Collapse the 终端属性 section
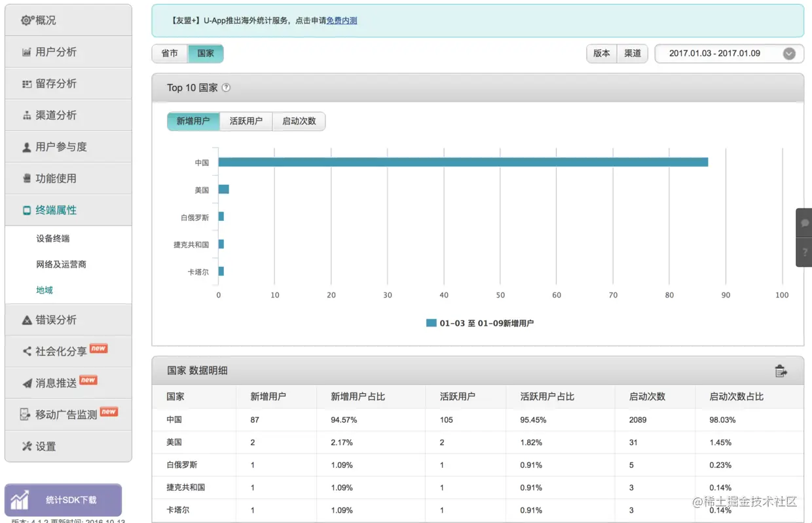This screenshot has height=523, width=812. 68,210
